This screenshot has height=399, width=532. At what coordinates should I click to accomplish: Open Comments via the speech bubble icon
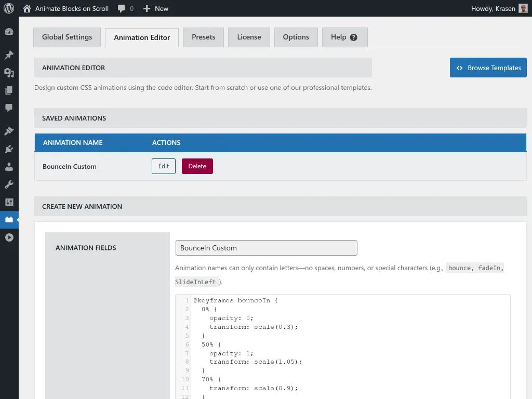pos(9,108)
